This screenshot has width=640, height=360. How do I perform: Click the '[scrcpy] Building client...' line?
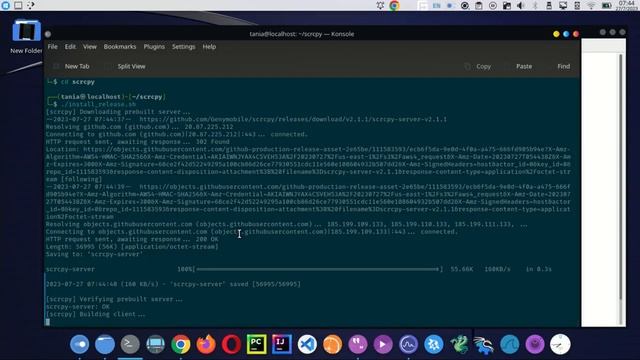tap(95, 314)
